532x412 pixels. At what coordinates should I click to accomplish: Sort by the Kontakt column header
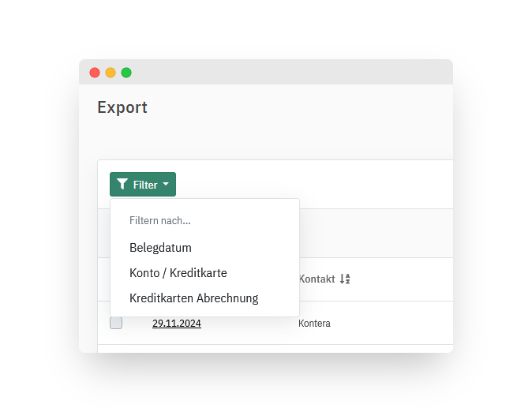coord(317,279)
